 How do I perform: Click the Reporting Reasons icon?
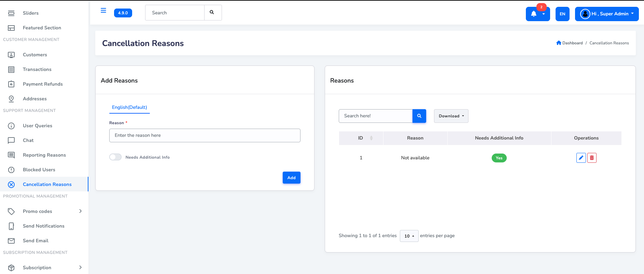(x=11, y=155)
